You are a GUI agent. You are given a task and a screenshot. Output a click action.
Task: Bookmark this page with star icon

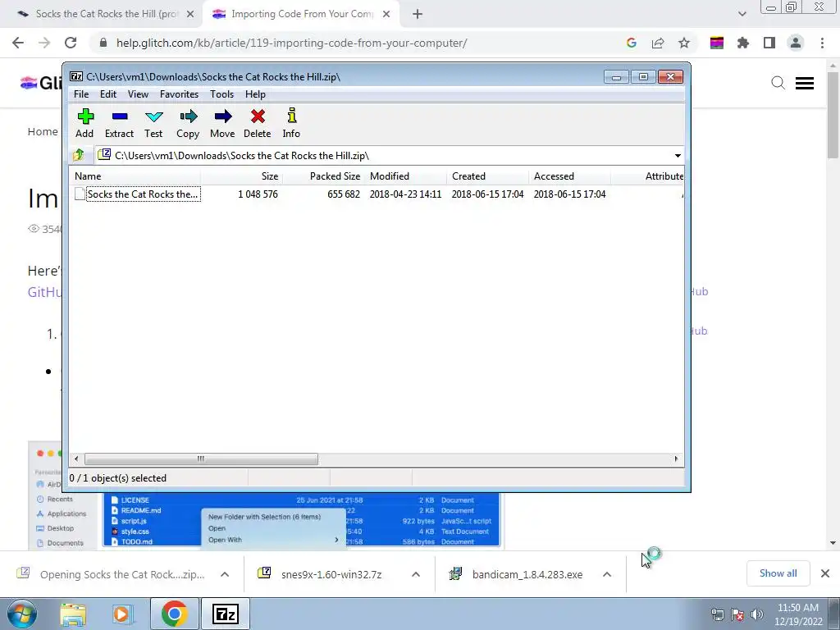[x=684, y=43]
